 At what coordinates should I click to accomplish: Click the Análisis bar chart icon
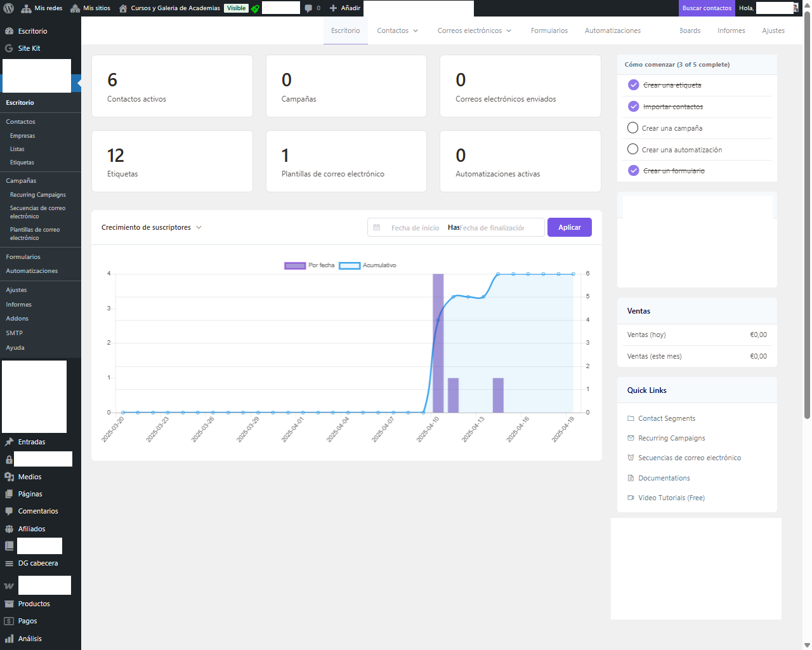[x=9, y=639]
